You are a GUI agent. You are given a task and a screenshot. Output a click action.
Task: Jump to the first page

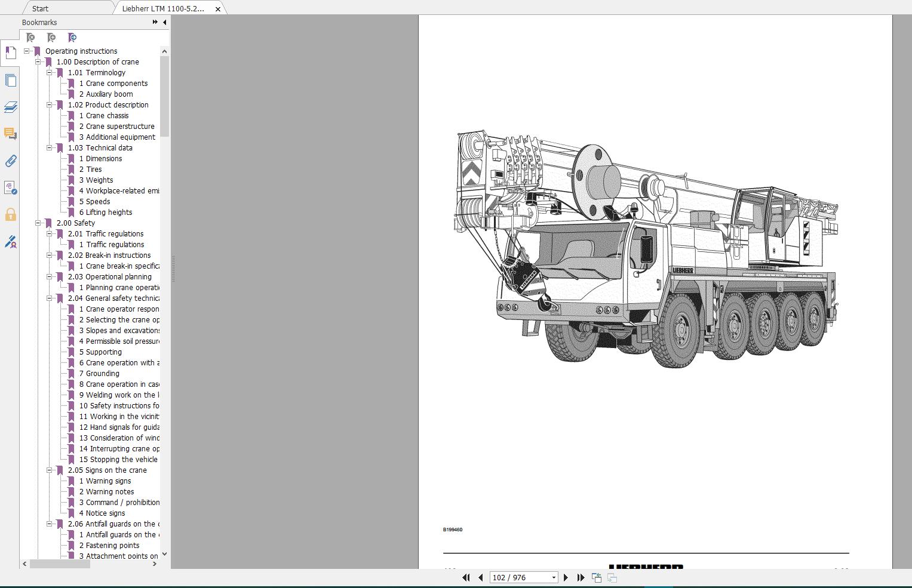pos(466,577)
